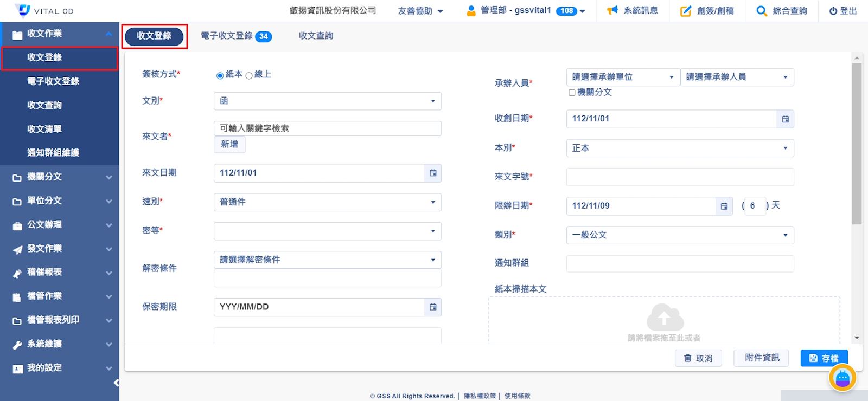The width and height of the screenshot is (868, 401).
Task: Open 系統訊息 megaphone notifications
Action: [x=633, y=10]
